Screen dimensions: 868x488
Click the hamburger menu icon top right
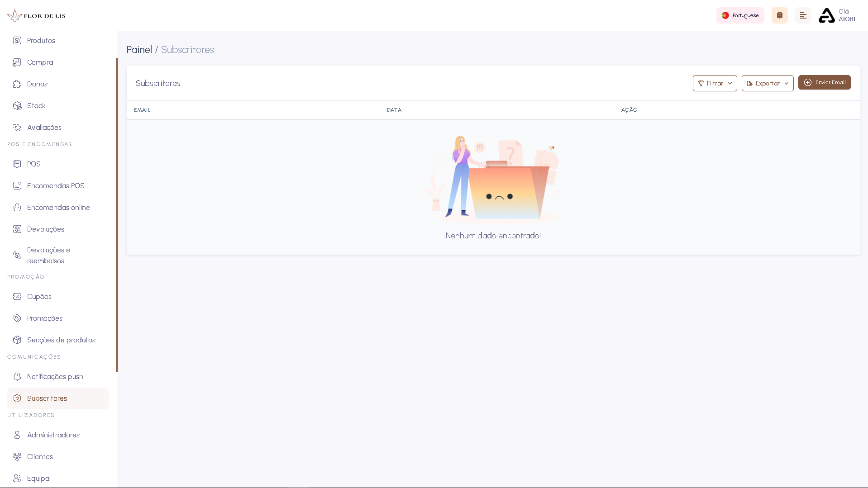[x=803, y=15]
